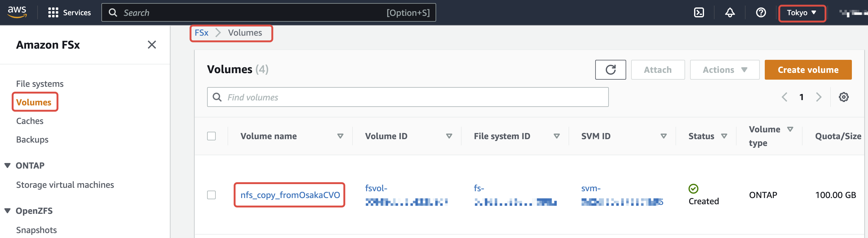Viewport: 868px width, 238px height.
Task: Sort by the File system ID column
Action: [x=557, y=136]
